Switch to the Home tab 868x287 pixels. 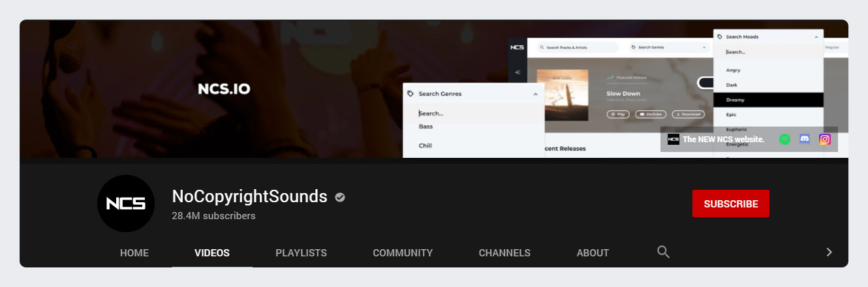point(134,253)
